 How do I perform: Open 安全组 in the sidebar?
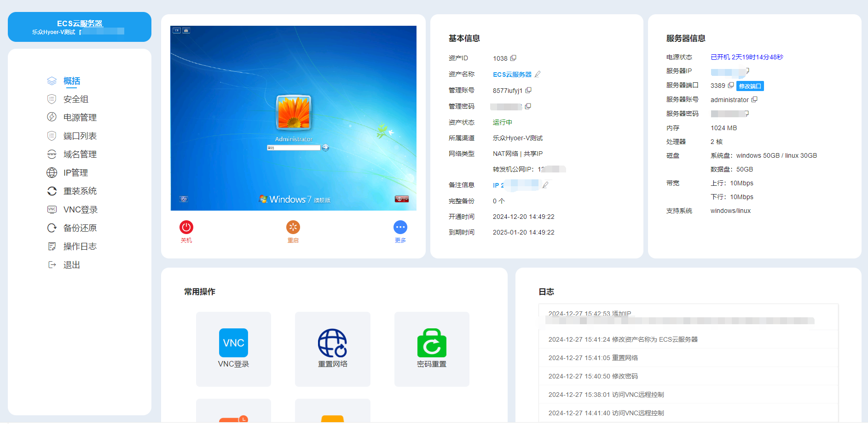point(75,99)
